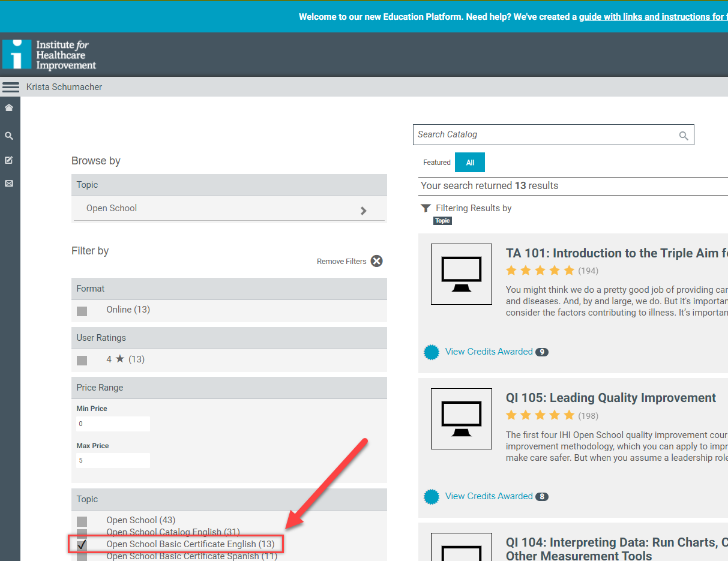
Task: Uncheck Open School Basic Certificate English
Action: [82, 545]
